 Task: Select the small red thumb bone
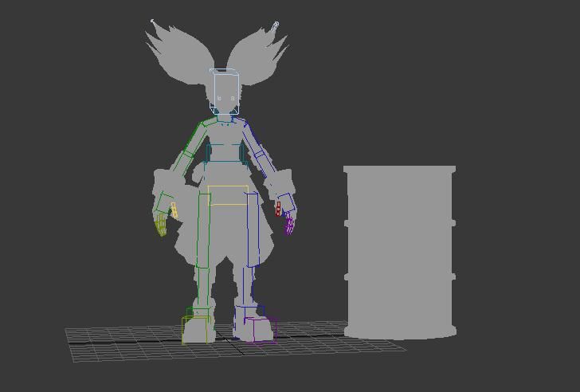pyautogui.click(x=278, y=209)
